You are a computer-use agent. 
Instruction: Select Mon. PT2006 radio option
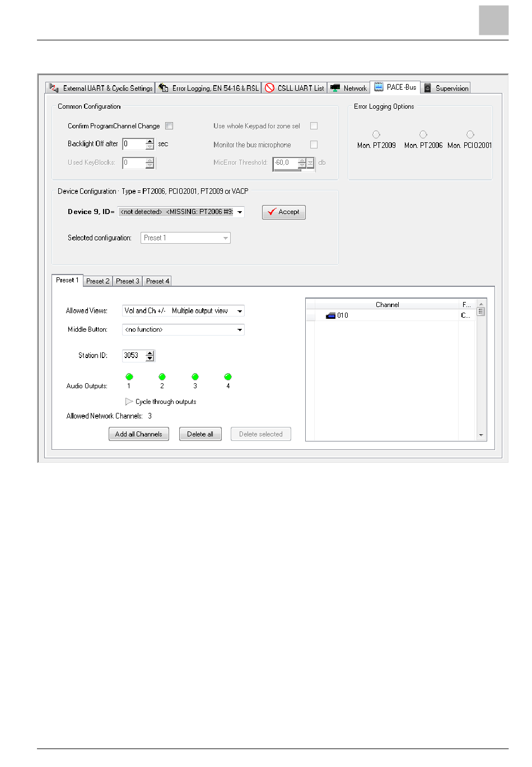[423, 134]
